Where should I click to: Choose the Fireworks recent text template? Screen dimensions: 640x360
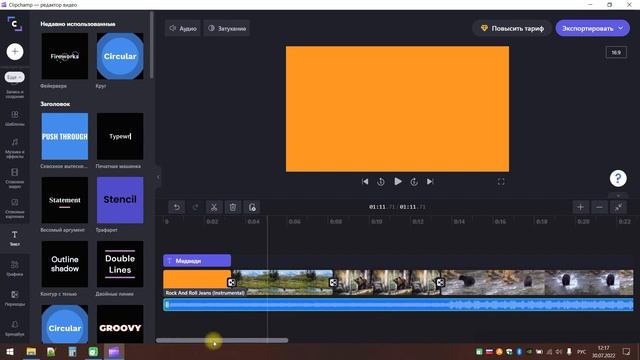(x=64, y=56)
